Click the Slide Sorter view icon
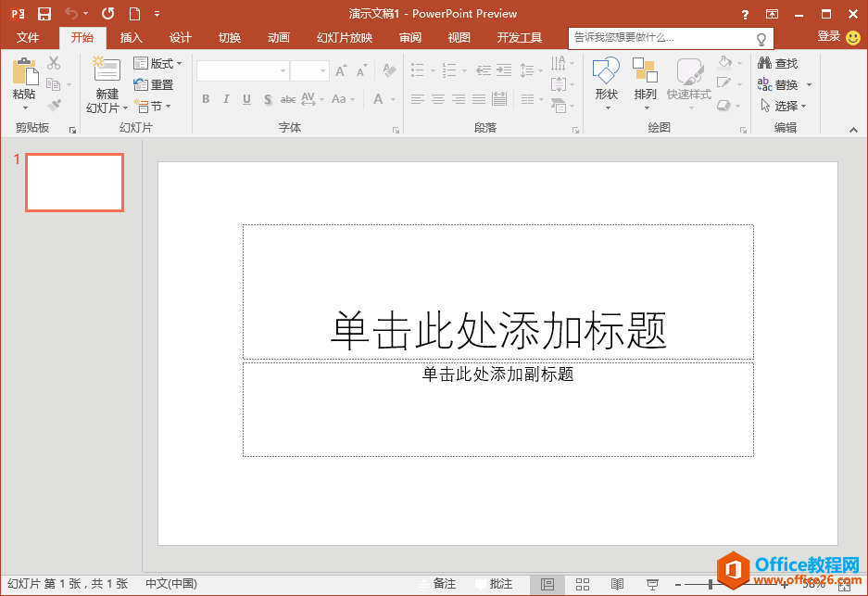This screenshot has width=868, height=596. tap(583, 584)
